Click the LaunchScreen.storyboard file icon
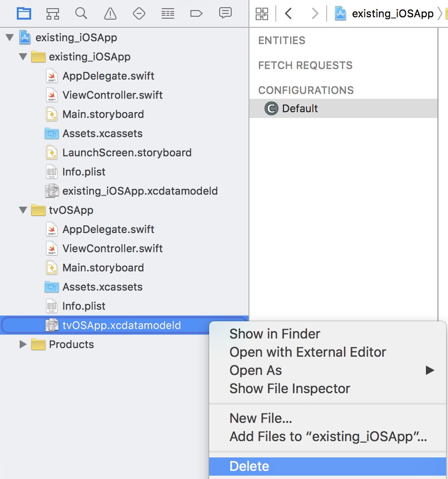This screenshot has width=448, height=479. click(52, 152)
